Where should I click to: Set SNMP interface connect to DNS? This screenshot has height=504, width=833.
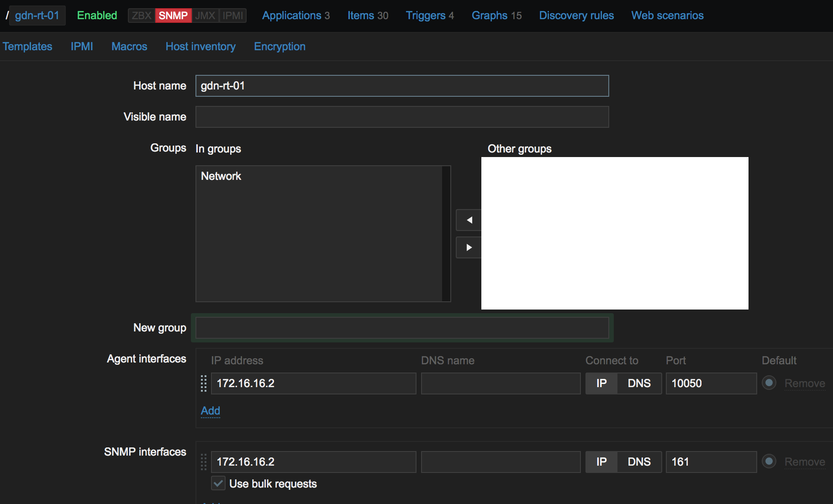click(639, 462)
